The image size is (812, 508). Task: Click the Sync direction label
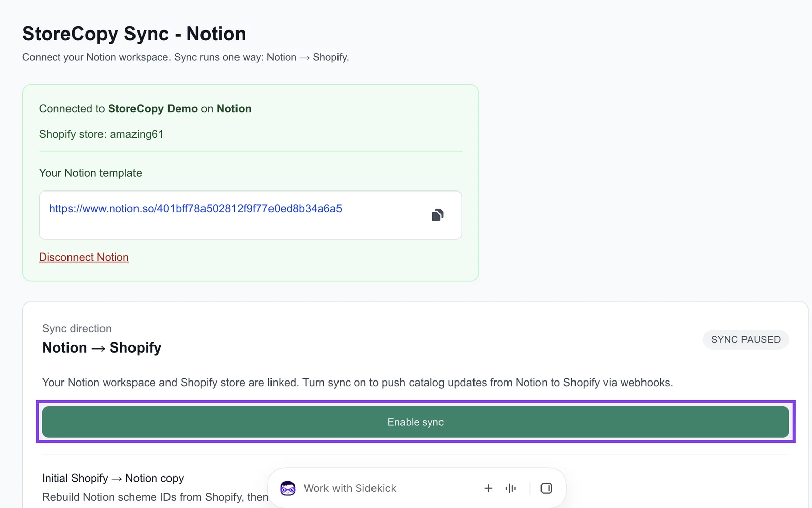point(77,329)
